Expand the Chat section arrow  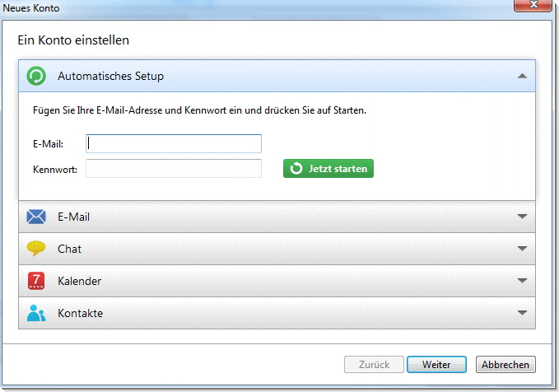coord(522,249)
